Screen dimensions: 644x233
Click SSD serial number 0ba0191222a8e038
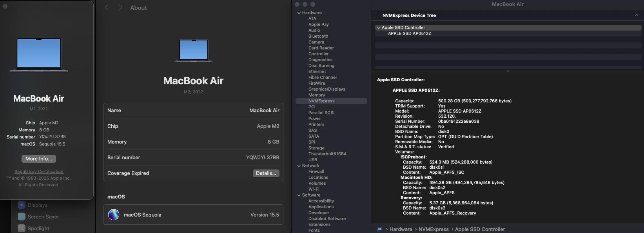coord(459,121)
